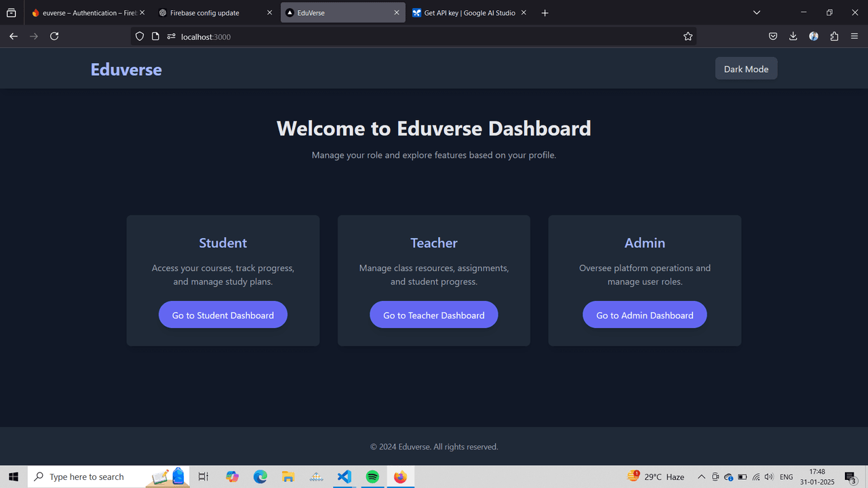Click the 2024 Eduverse copyright footer text
Image resolution: width=868 pixels, height=488 pixels.
tap(434, 447)
